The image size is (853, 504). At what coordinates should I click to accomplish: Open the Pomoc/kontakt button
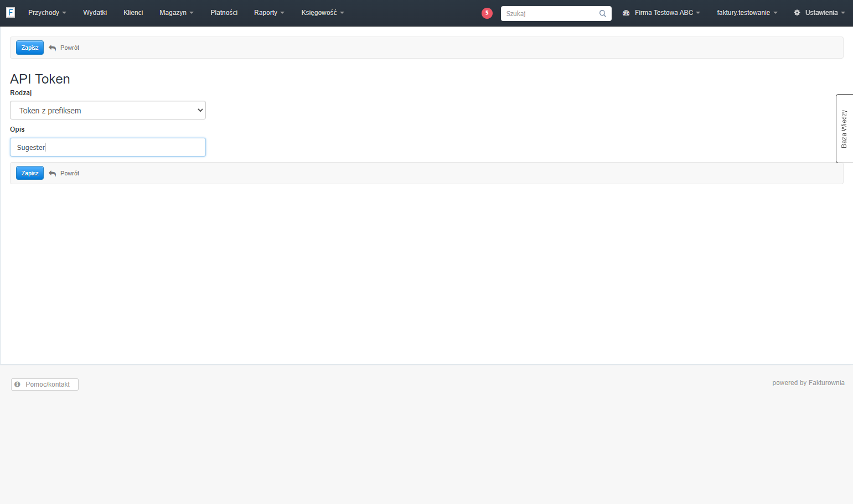tap(45, 385)
